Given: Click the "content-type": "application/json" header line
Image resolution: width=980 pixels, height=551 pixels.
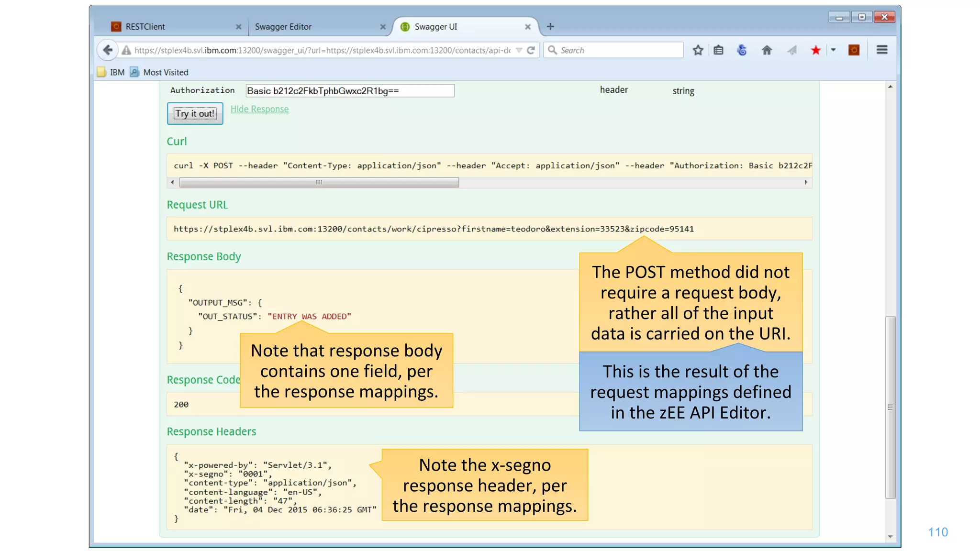Looking at the screenshot, I should click(270, 483).
